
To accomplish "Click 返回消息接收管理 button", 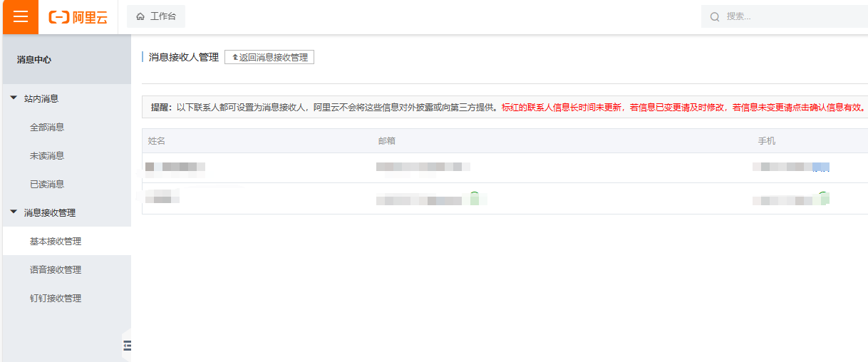I will click(269, 57).
